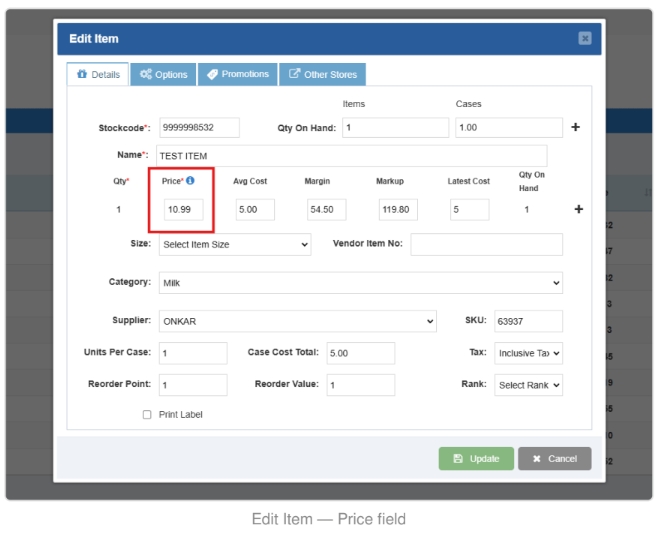Click the Cancel button

point(554,459)
